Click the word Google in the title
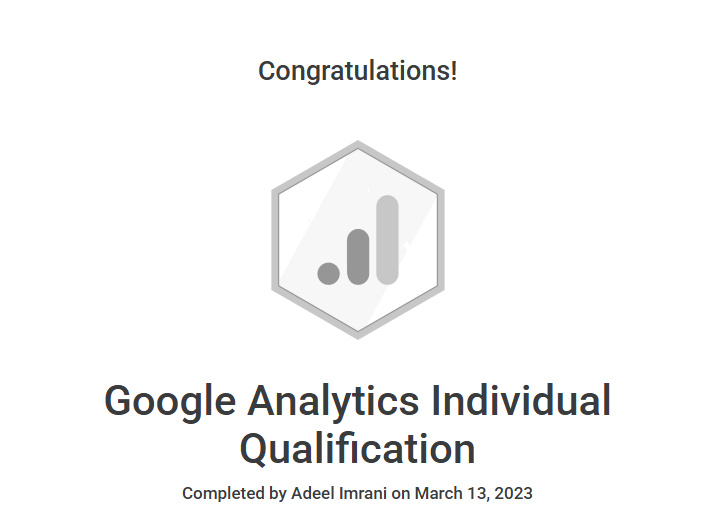This screenshot has height=526, width=728. (168, 402)
